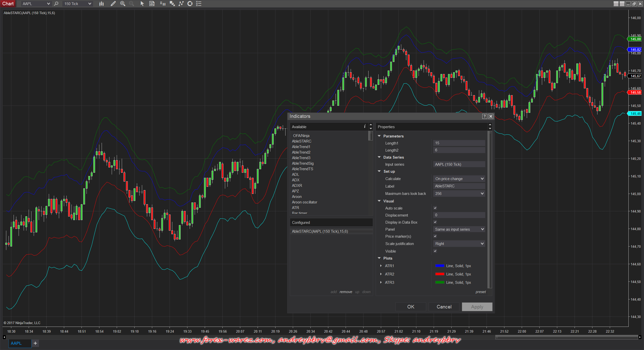Select the drawing tools pencil icon
Screen dimensions: 644x350
coord(113,4)
